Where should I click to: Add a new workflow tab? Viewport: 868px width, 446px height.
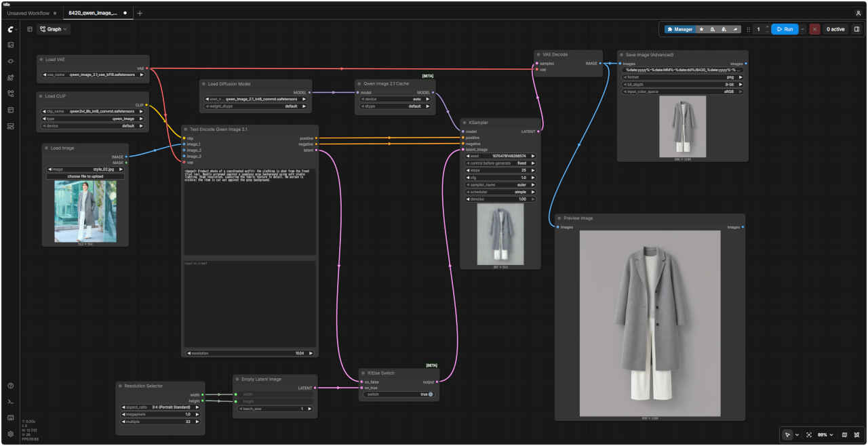click(x=140, y=13)
